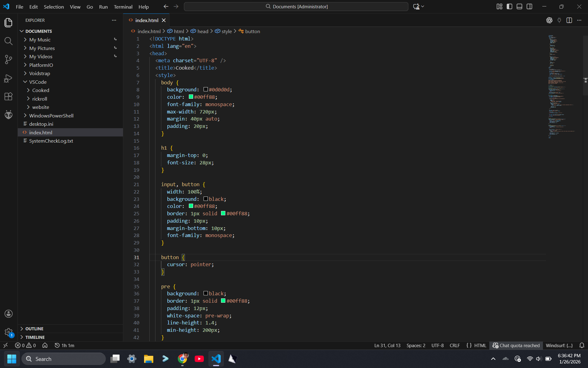Image resolution: width=588 pixels, height=368 pixels.
Task: Click the Spaces: 2 indentation setting
Action: pyautogui.click(x=416, y=345)
